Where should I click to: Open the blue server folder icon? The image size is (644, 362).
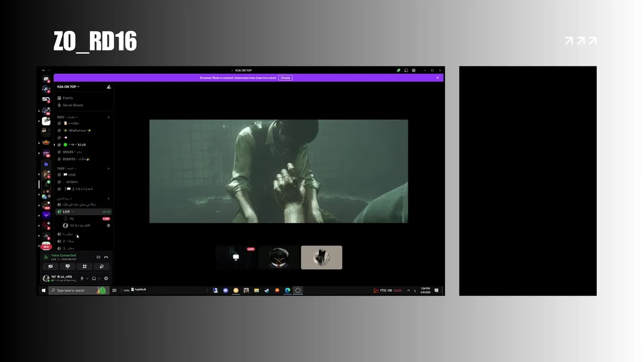46,164
